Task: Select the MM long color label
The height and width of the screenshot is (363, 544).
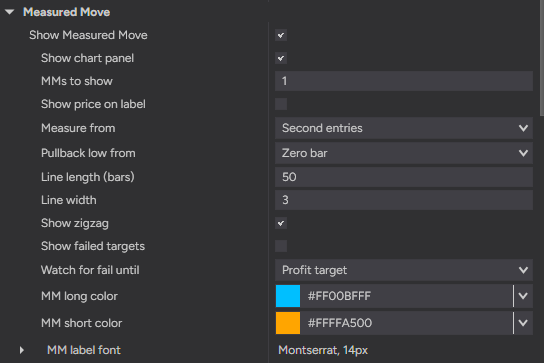Action: tap(79, 296)
